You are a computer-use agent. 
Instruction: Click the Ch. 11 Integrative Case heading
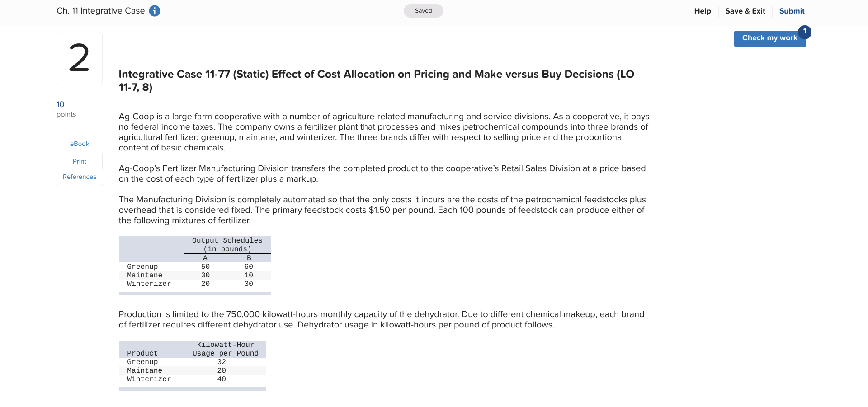[100, 10]
